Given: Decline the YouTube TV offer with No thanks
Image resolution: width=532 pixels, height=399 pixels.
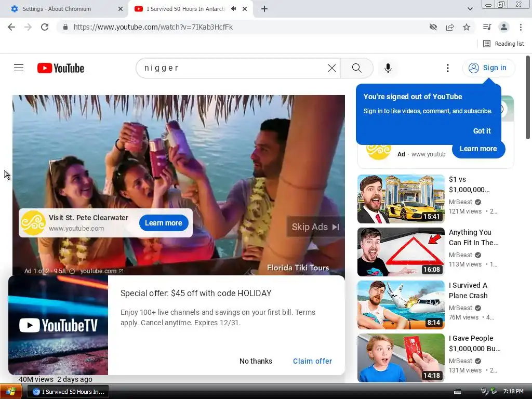Looking at the screenshot, I should [x=256, y=361].
